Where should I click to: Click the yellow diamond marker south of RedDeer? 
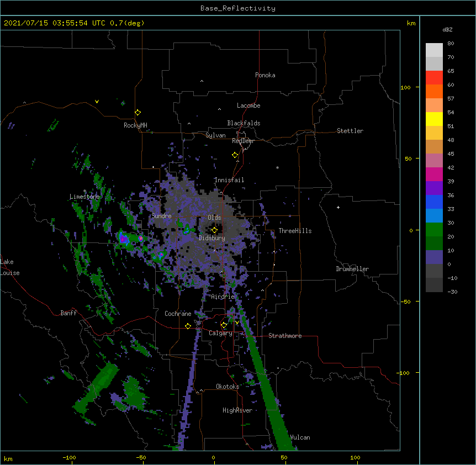tap(235, 155)
